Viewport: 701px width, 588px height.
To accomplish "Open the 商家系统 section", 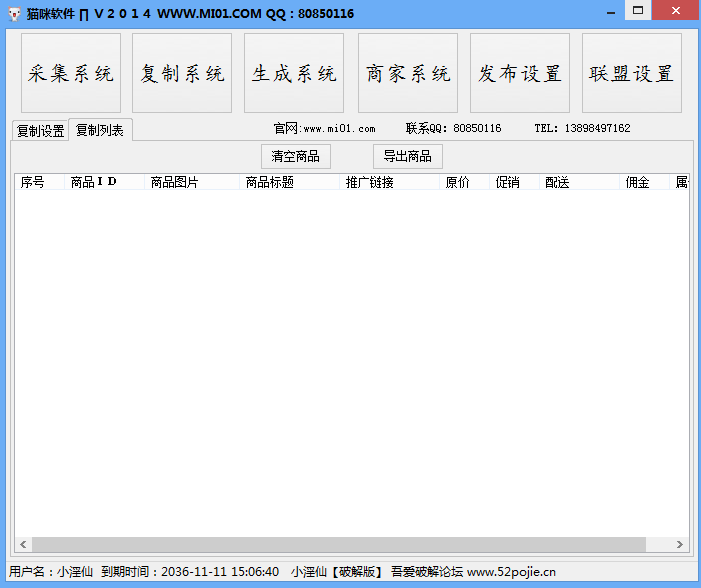I will pos(408,74).
